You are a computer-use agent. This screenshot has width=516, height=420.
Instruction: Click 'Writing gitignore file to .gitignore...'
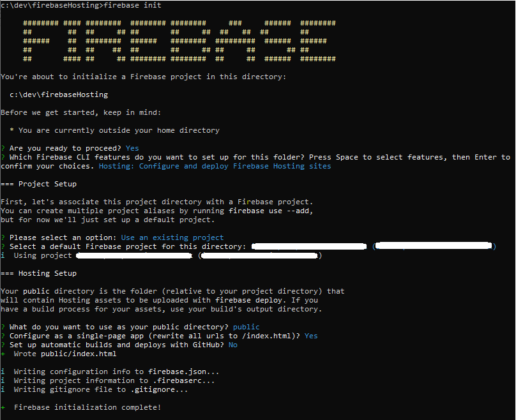pyautogui.click(x=101, y=389)
